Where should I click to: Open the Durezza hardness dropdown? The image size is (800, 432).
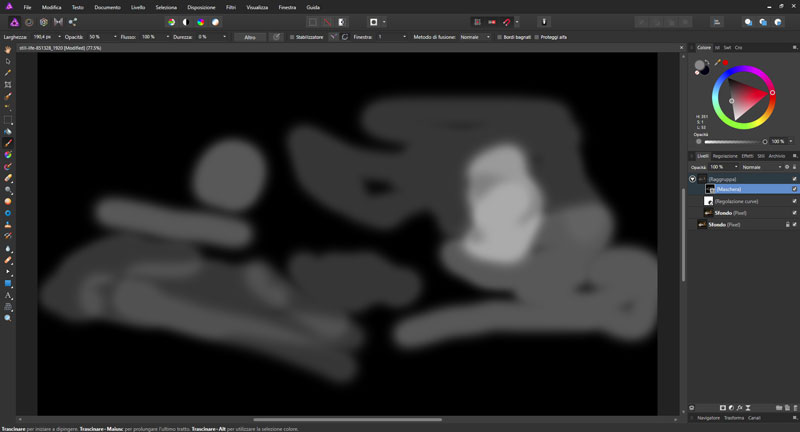tap(224, 37)
